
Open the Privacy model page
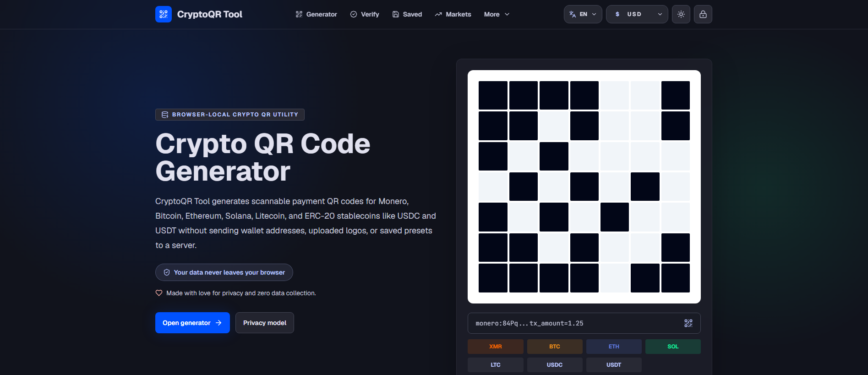click(265, 323)
